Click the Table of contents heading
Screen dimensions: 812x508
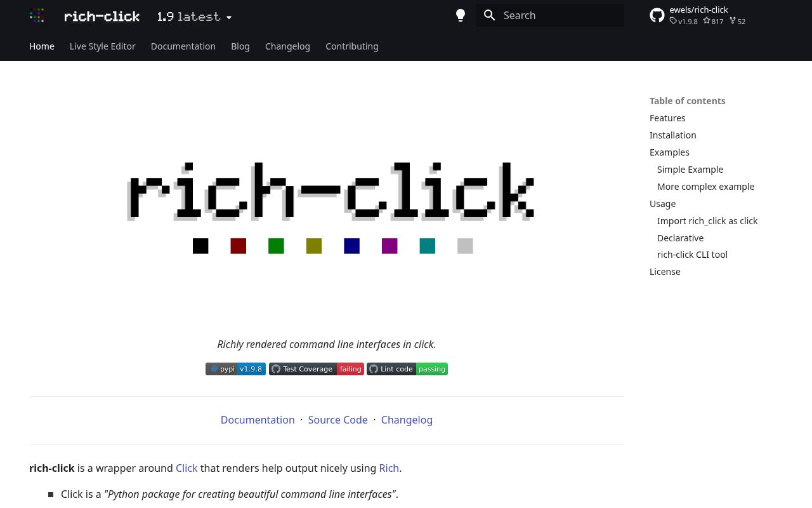pos(688,101)
